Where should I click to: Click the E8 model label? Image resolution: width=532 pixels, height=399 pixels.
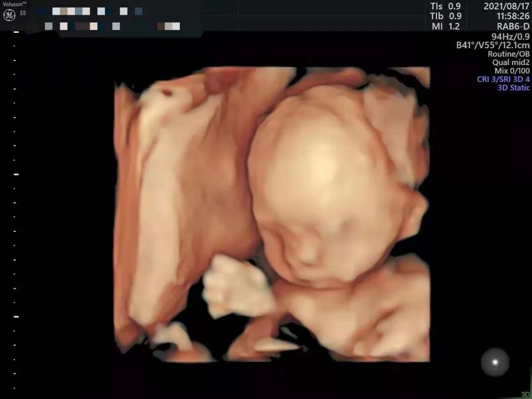(23, 13)
